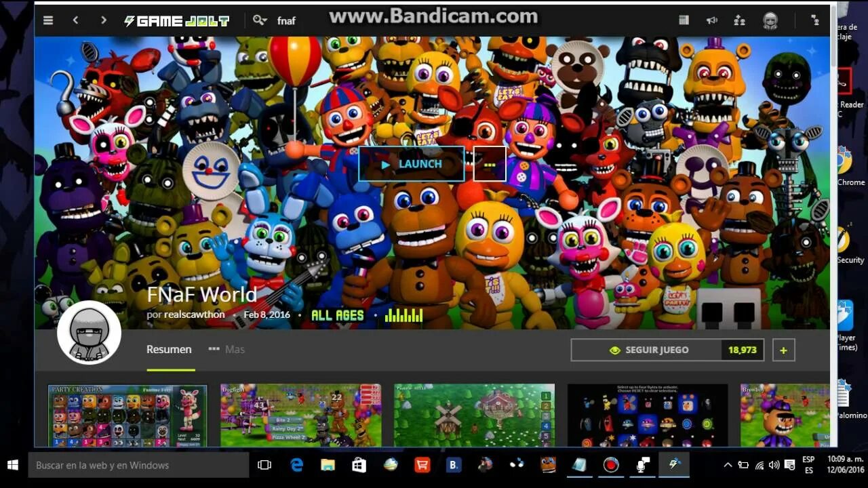Open the volume control in system tray
Viewport: 868px width, 488px height.
[774, 465]
